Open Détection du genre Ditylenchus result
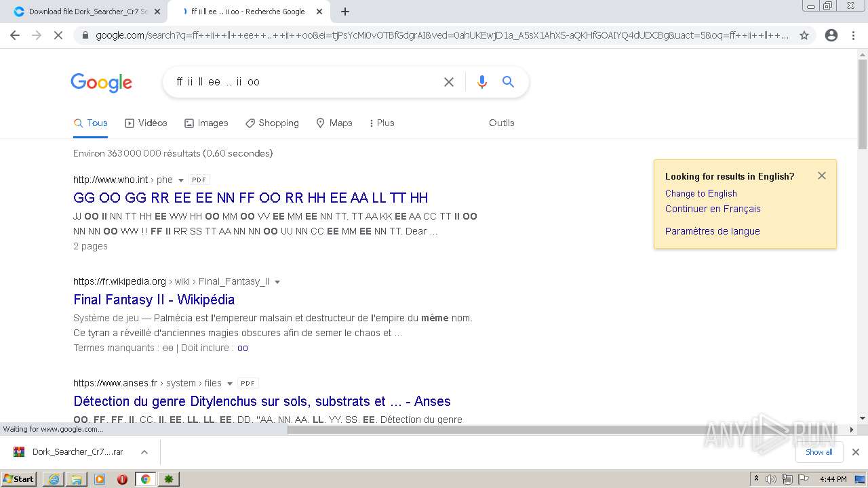 262,401
